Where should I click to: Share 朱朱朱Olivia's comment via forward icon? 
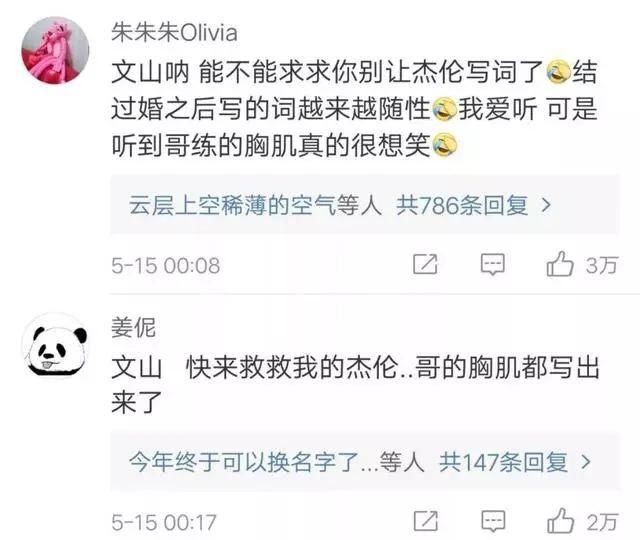(x=425, y=264)
